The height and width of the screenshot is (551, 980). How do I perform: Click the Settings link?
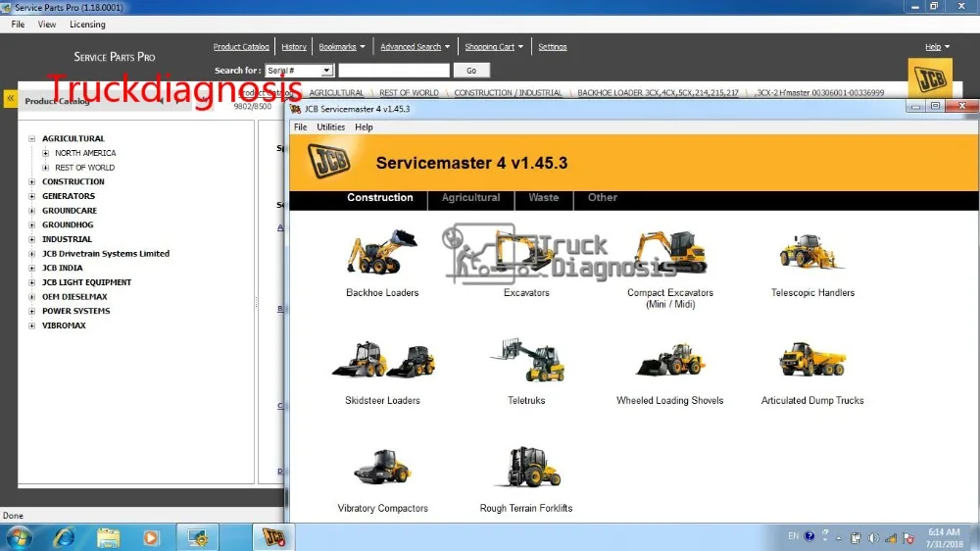coord(553,47)
